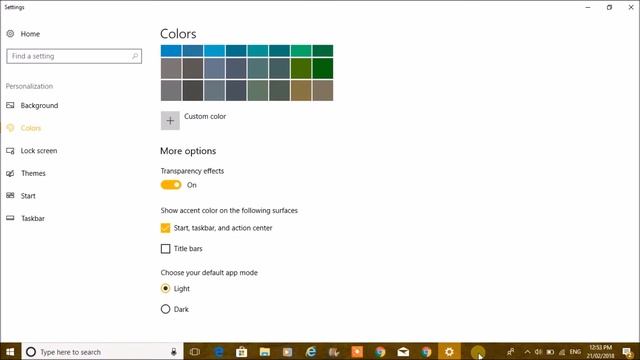The height and width of the screenshot is (360, 640).
Task: Select Light default app mode
Action: 165,289
